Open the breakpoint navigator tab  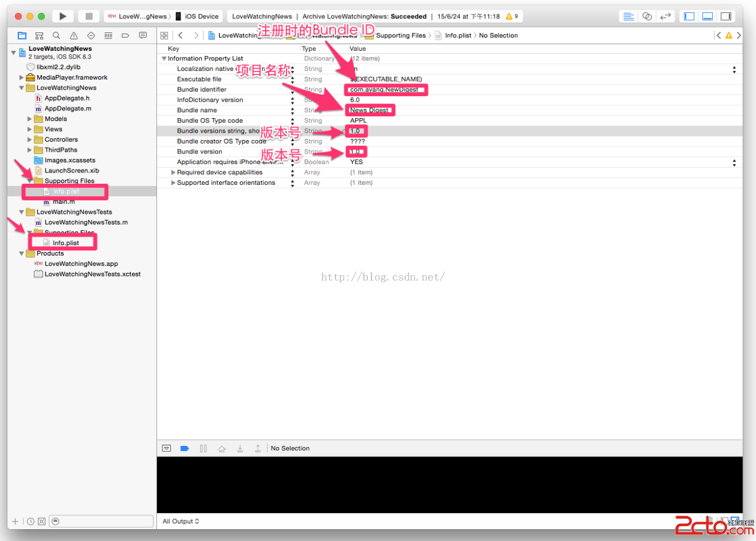tap(125, 35)
